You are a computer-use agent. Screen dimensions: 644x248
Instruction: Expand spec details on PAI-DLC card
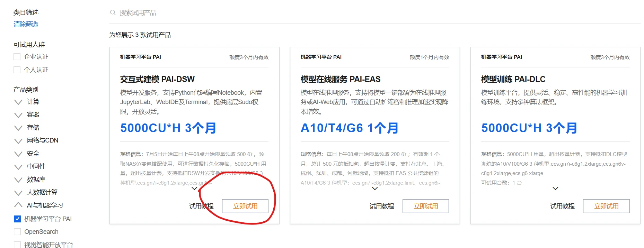(555, 189)
